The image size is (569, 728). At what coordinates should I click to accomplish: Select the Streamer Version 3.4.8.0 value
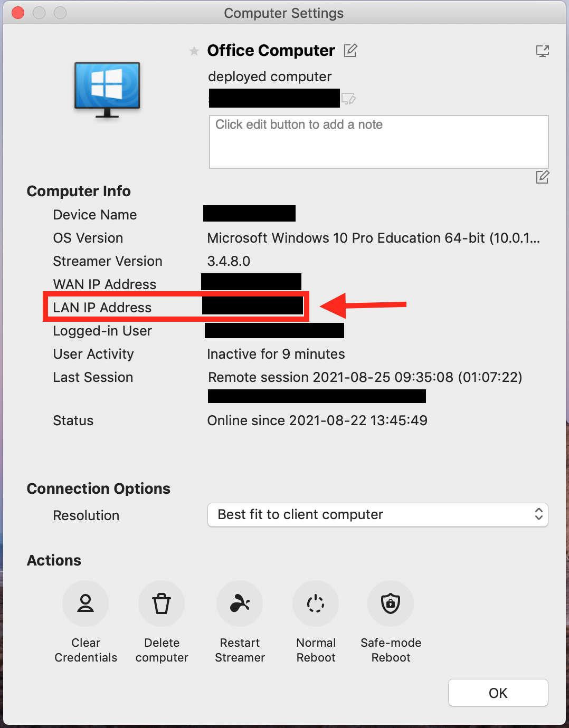[229, 261]
